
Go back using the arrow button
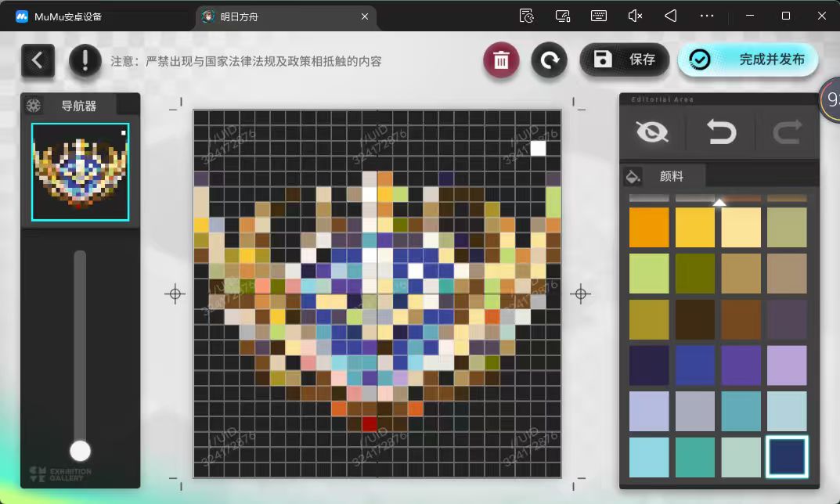38,60
